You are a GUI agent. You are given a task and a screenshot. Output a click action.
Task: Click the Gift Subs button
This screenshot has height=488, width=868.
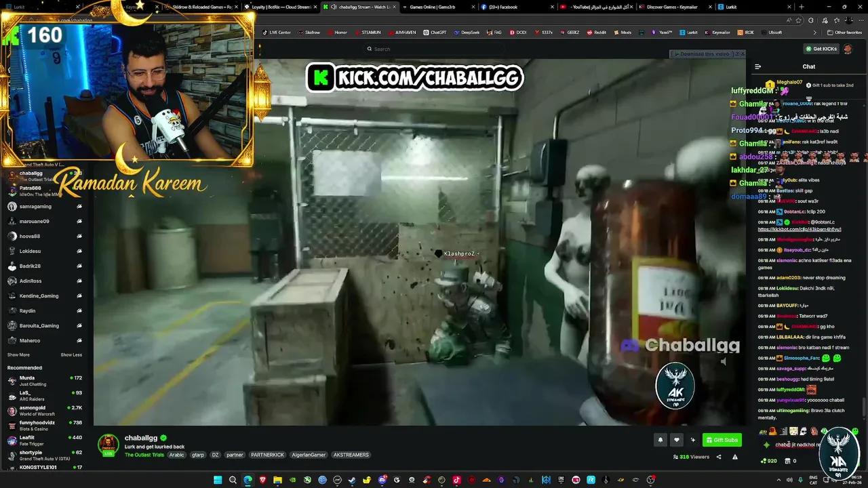pos(722,440)
